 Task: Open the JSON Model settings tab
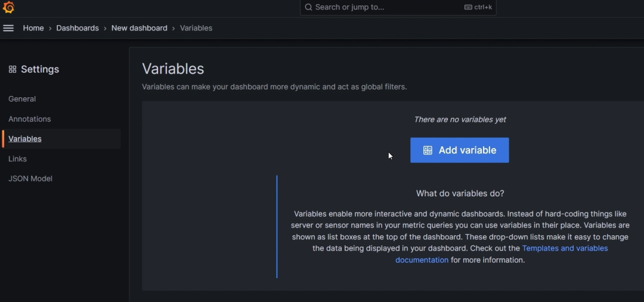click(x=30, y=178)
